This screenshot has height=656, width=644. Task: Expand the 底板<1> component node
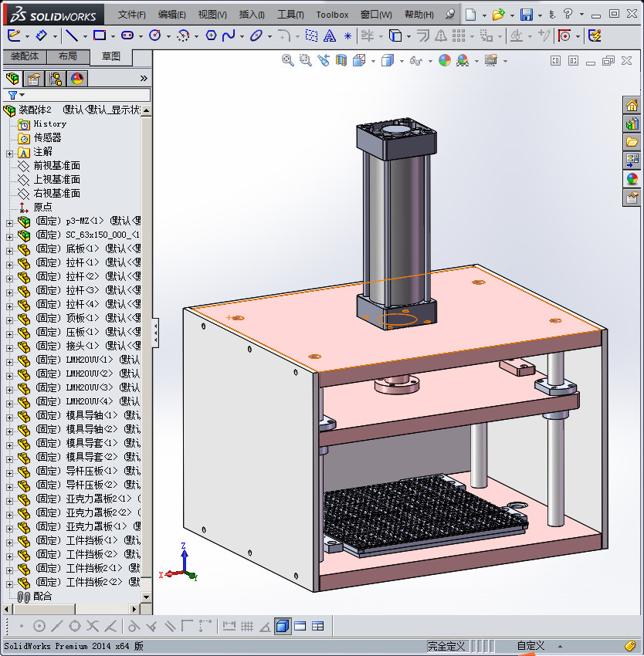tap(9, 249)
